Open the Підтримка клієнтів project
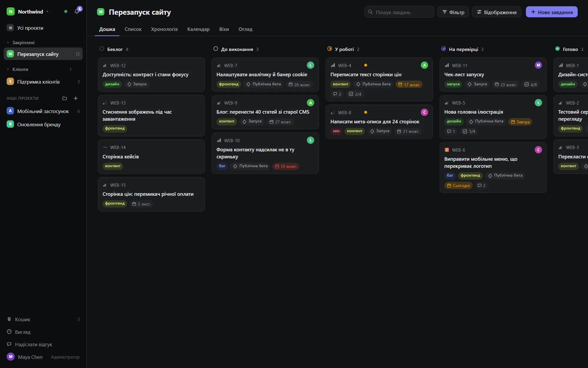The height and width of the screenshot is (368, 588). [43, 82]
